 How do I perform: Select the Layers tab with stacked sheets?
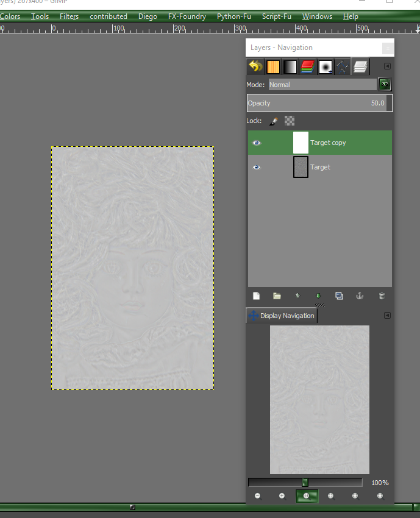pos(360,67)
